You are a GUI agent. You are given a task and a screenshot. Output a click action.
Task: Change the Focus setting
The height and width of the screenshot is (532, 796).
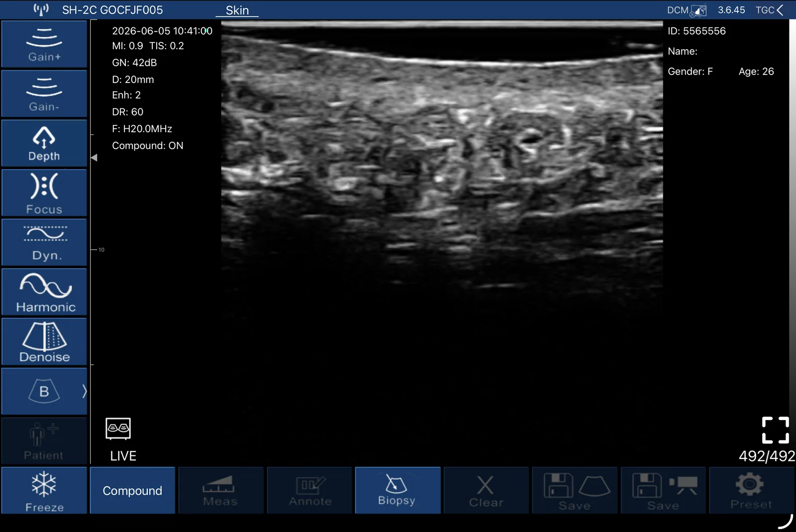coord(44,193)
